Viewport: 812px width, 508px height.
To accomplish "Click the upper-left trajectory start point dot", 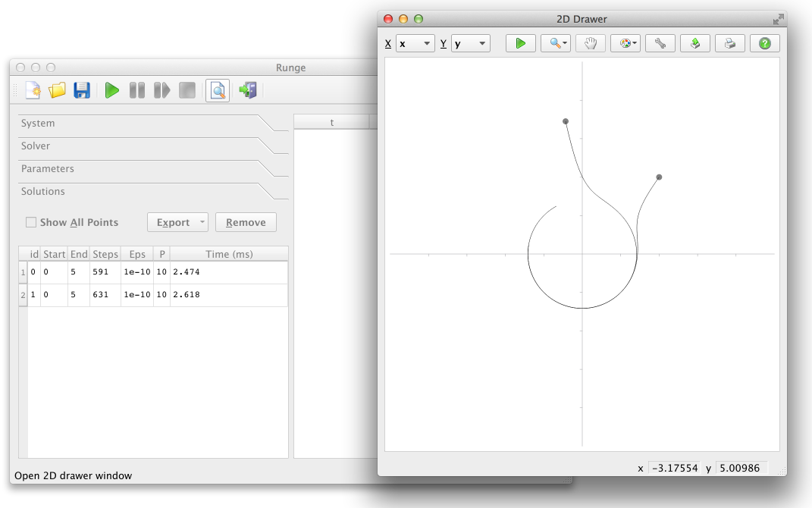I will pyautogui.click(x=566, y=121).
